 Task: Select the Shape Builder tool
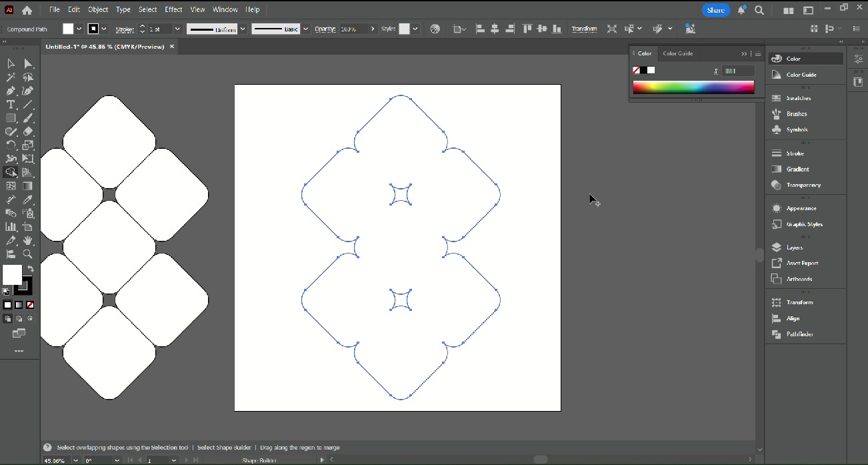tap(11, 172)
